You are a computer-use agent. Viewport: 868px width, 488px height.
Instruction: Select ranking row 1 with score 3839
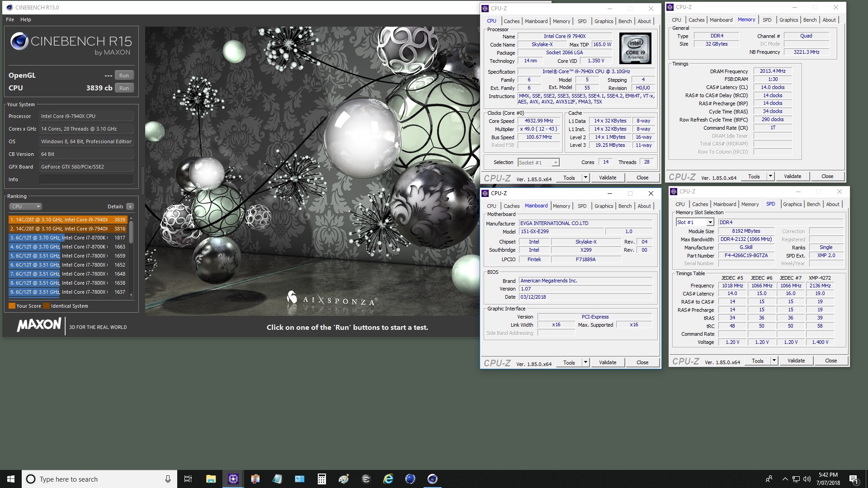[68, 220]
